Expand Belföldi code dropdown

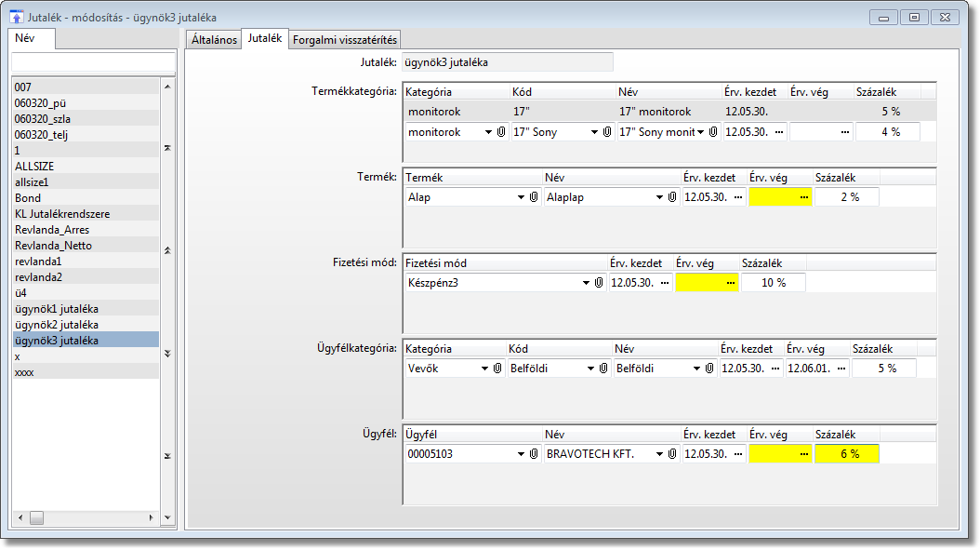(590, 369)
